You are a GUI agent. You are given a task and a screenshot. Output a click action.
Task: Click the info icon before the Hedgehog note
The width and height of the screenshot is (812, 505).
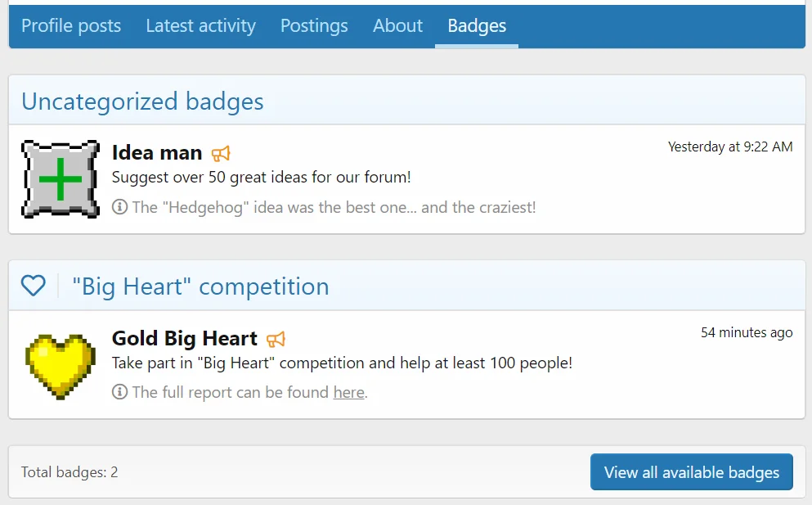119,207
